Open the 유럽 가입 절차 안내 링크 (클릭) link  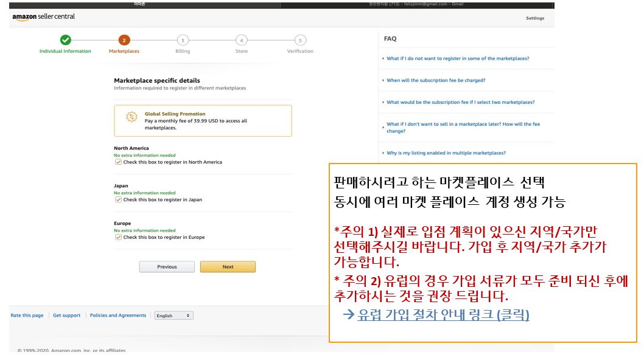point(443,315)
